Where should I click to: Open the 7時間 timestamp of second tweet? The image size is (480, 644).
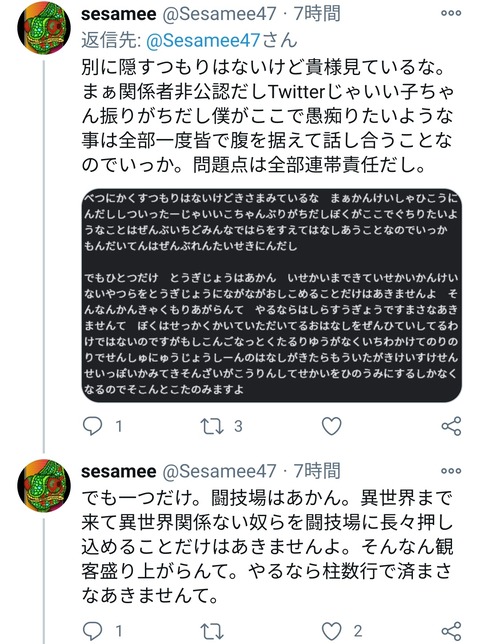point(317,471)
